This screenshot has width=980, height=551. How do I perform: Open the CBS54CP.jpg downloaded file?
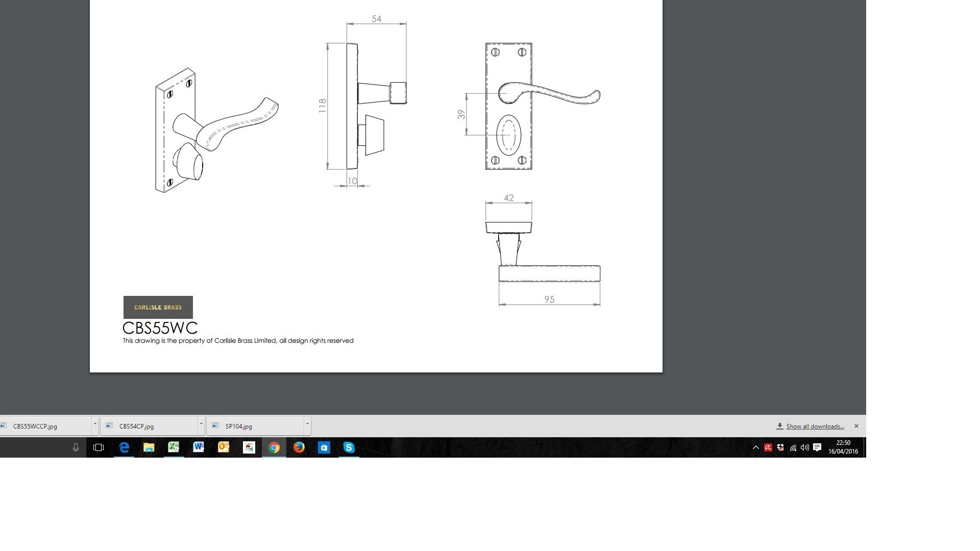pyautogui.click(x=136, y=426)
